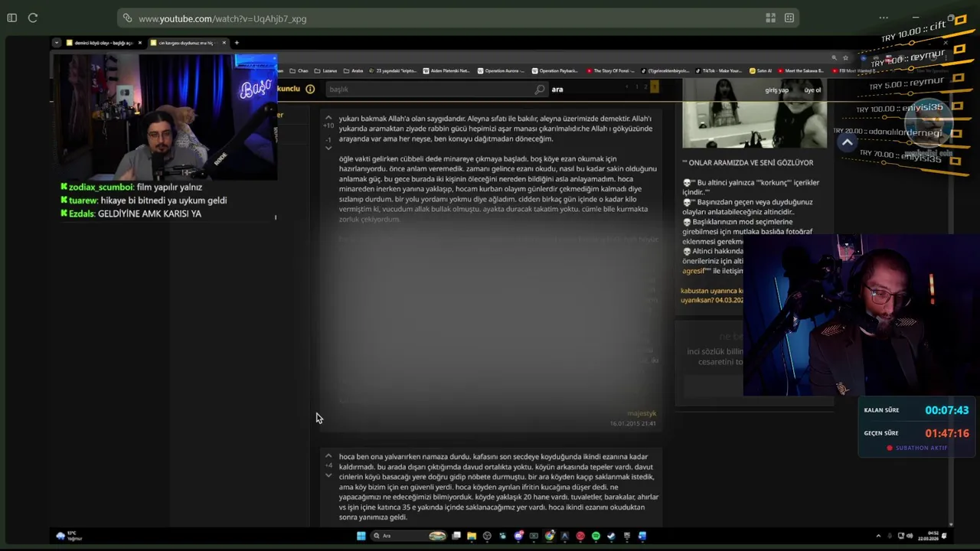Viewport: 980px width, 551px height.
Task: Open the weather widget on taskbar
Action: pos(69,536)
